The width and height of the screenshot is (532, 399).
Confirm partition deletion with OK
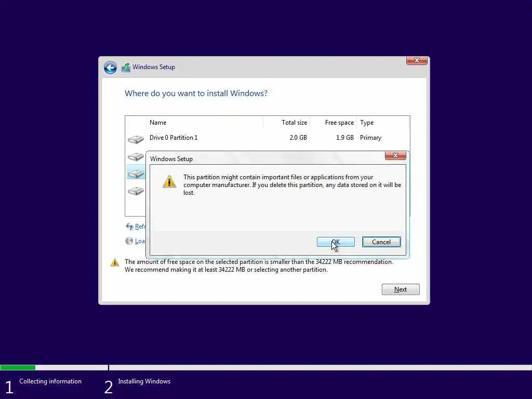point(336,242)
